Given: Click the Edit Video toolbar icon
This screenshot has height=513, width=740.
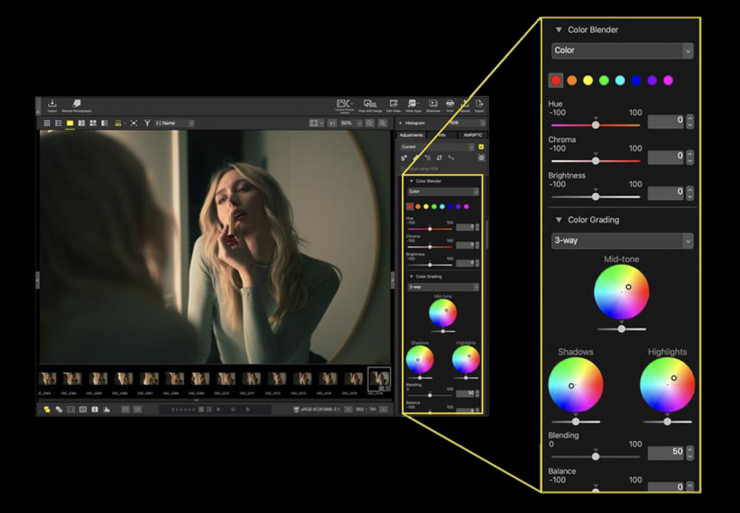Looking at the screenshot, I should point(393,104).
